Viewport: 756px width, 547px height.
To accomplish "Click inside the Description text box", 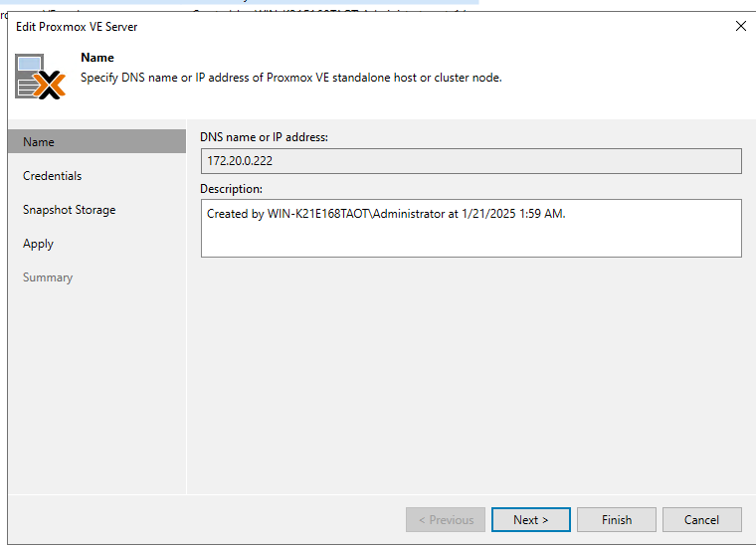I will point(472,229).
